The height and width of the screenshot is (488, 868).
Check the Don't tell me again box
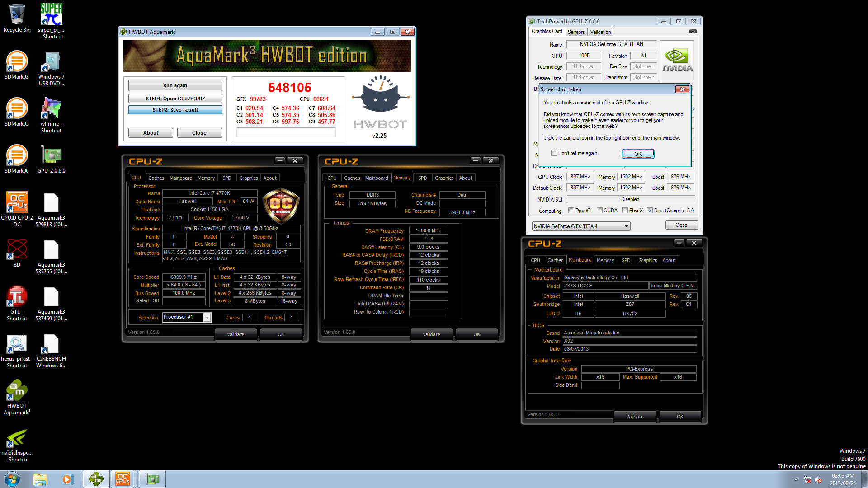pos(554,153)
